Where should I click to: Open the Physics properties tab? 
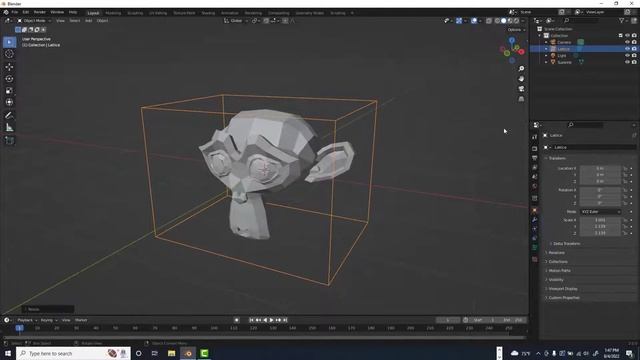pyautogui.click(x=535, y=238)
